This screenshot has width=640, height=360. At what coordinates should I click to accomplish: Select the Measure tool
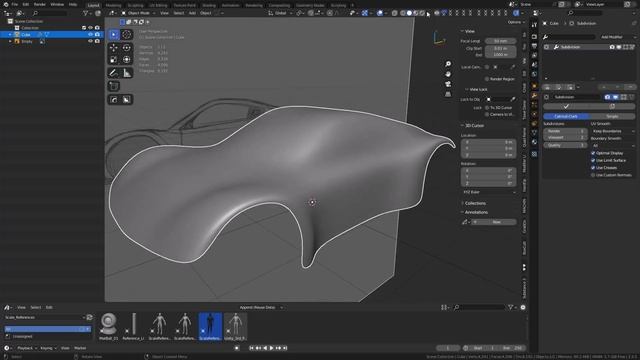click(x=127, y=73)
